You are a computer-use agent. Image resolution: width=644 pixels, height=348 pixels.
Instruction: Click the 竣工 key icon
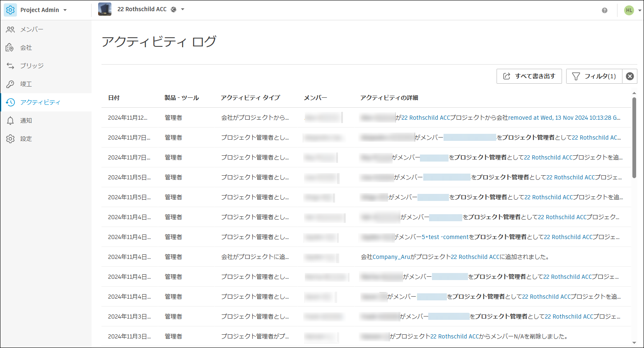tap(10, 84)
